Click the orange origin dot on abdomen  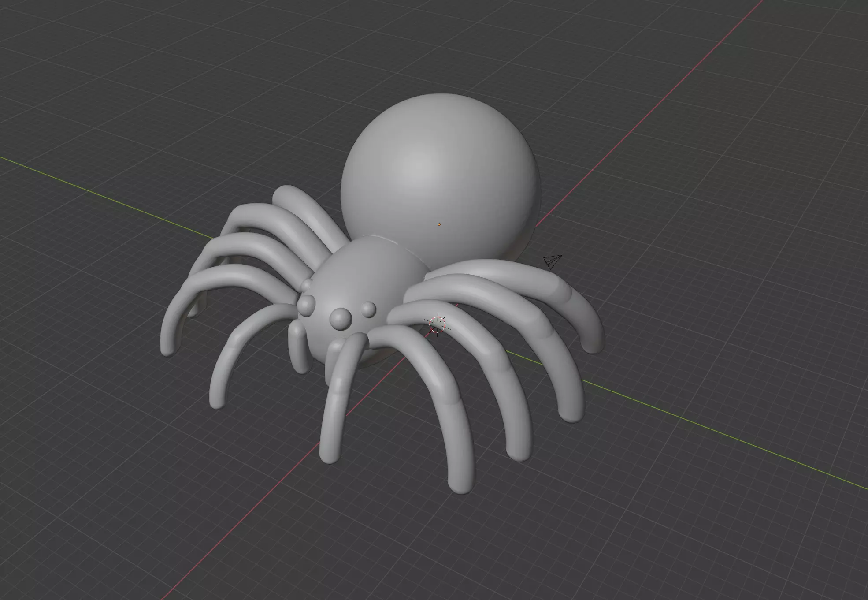click(x=439, y=224)
